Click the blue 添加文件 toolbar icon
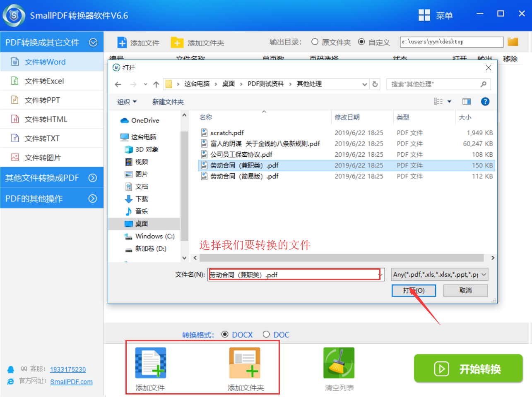The image size is (532, 397). [x=122, y=43]
